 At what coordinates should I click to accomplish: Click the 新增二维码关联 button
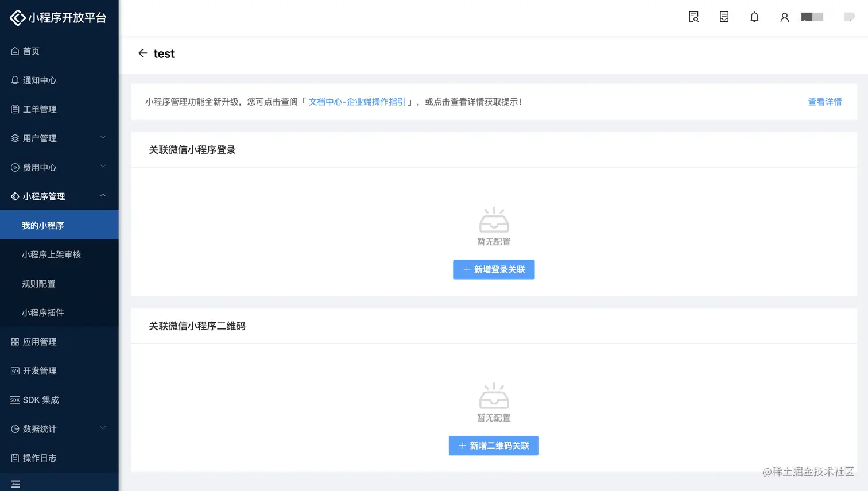[x=494, y=446]
